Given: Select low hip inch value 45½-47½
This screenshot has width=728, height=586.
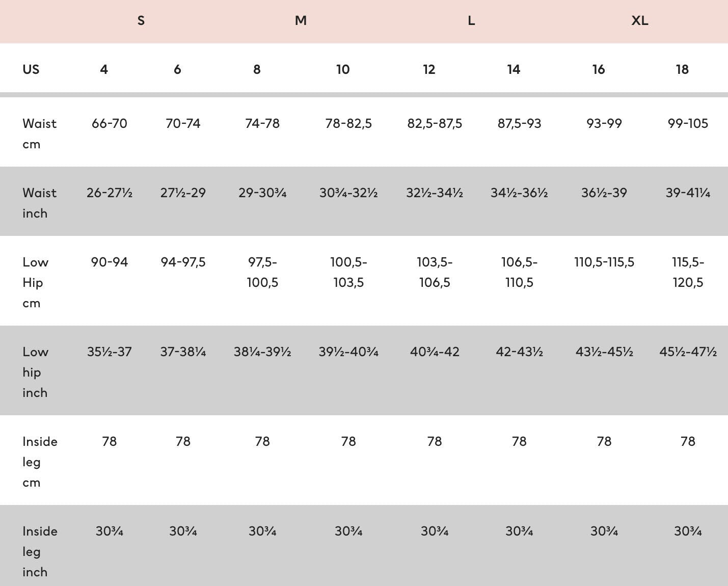Looking at the screenshot, I should [688, 352].
